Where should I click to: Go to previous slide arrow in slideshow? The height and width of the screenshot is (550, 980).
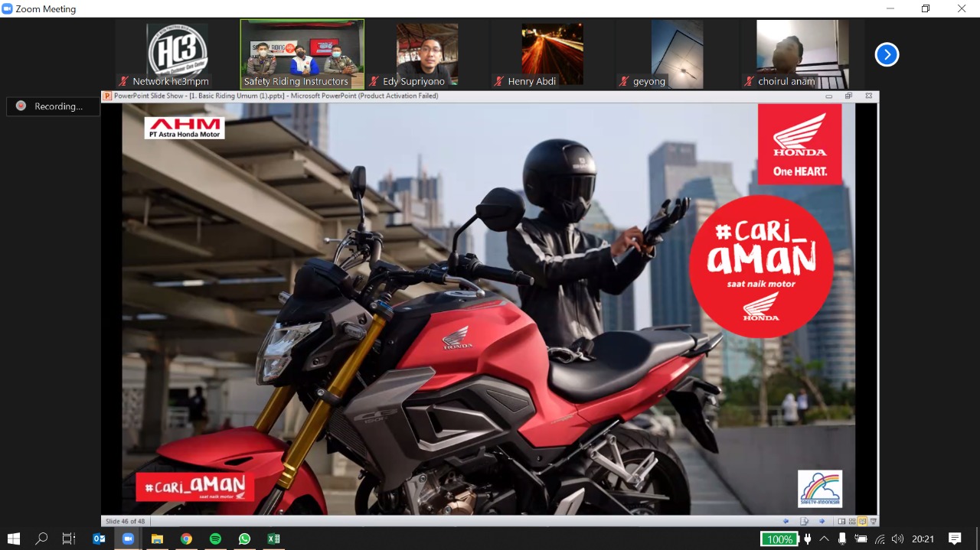tap(786, 521)
